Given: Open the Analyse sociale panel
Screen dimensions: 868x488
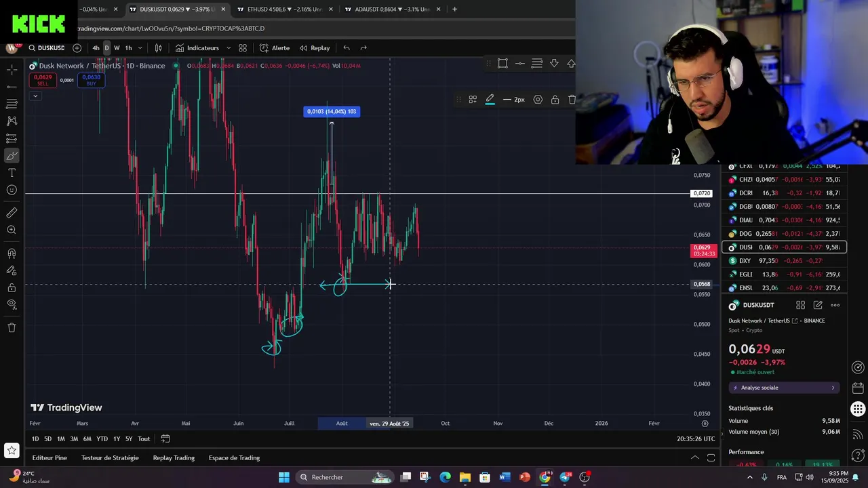Looking at the screenshot, I should (784, 388).
